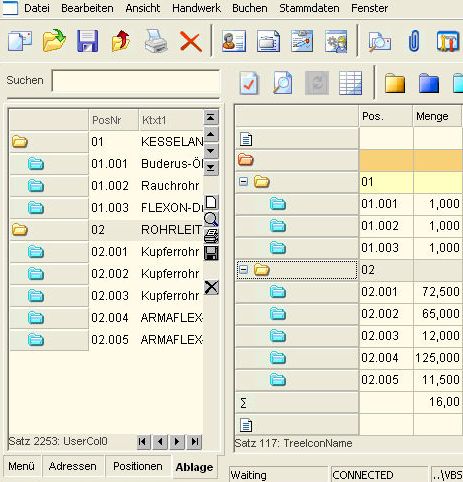Click the printer icon in main toolbar
The image size is (463, 482).
click(x=156, y=41)
